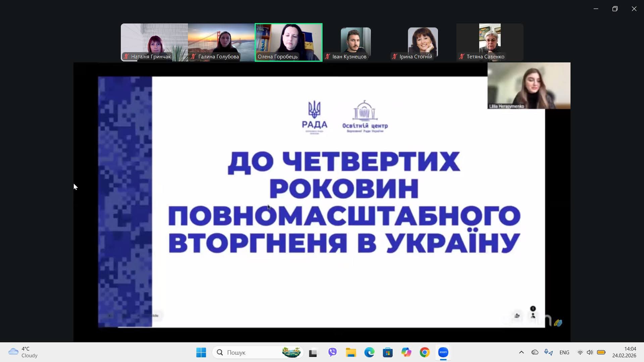Select Галина Голубова's video tile

[221, 42]
